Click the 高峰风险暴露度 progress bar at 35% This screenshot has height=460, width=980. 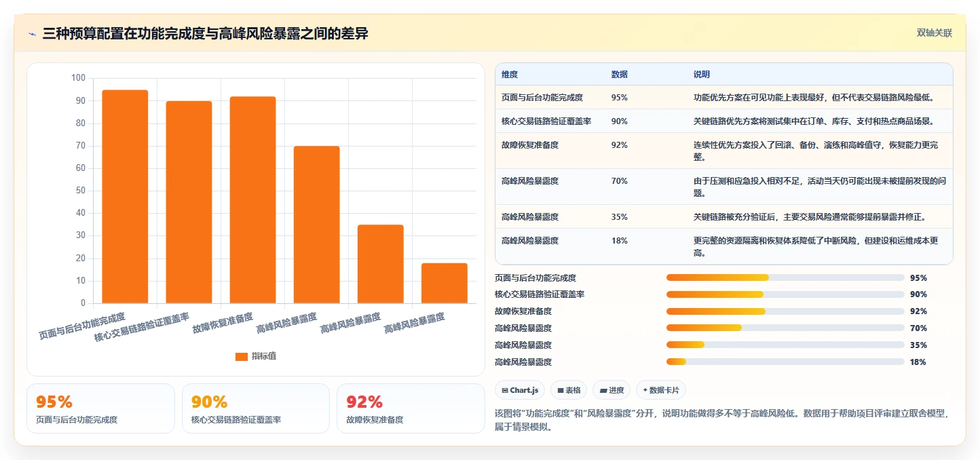785,345
